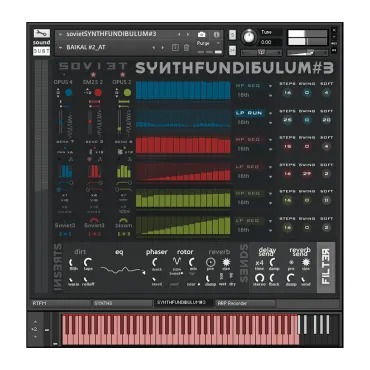Save snapshot with the save icon
370x370 pixels.
click(175, 48)
